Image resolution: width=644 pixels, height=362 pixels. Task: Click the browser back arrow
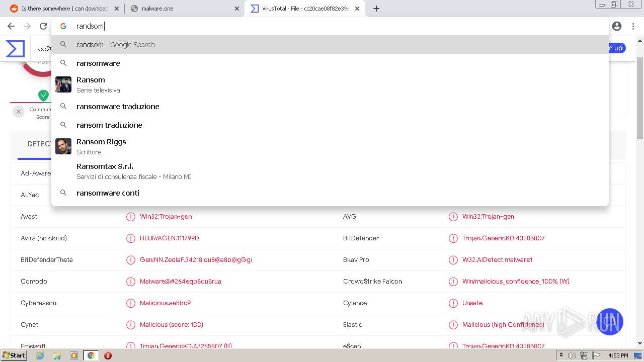(x=11, y=26)
